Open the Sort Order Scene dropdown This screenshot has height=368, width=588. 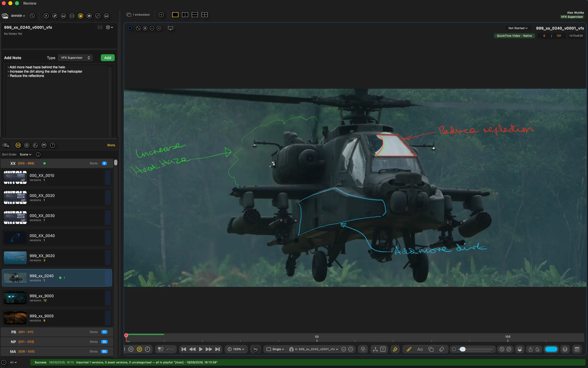[x=25, y=154]
